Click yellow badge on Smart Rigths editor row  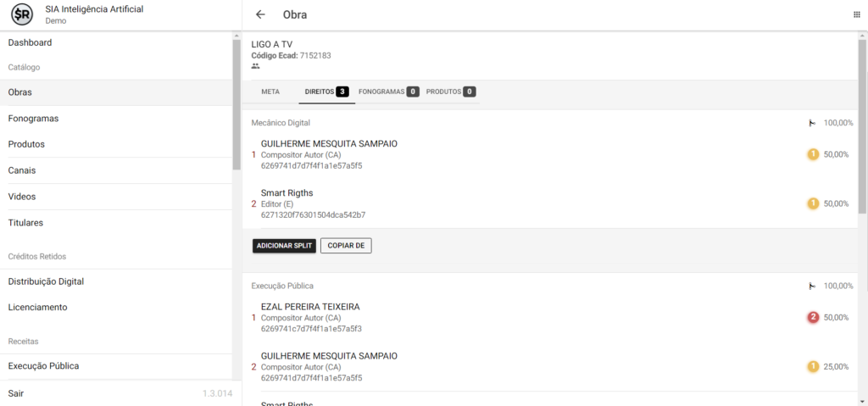pyautogui.click(x=812, y=203)
